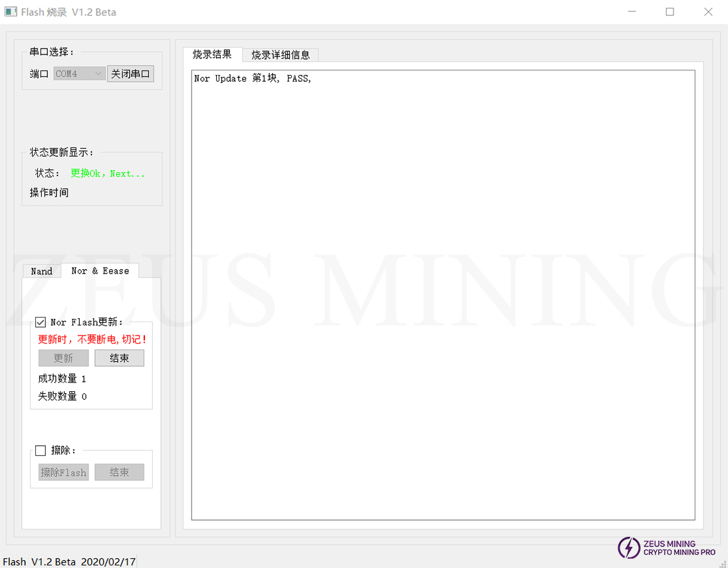This screenshot has width=728, height=568.
Task: Click the Flash app icon in title bar
Action: click(11, 12)
